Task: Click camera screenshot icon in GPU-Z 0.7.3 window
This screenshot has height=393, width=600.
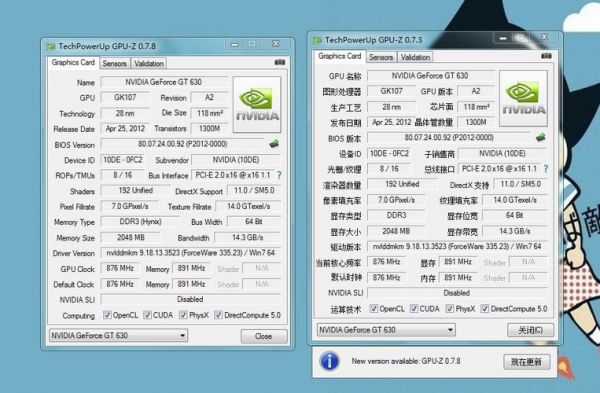Action: click(x=546, y=56)
